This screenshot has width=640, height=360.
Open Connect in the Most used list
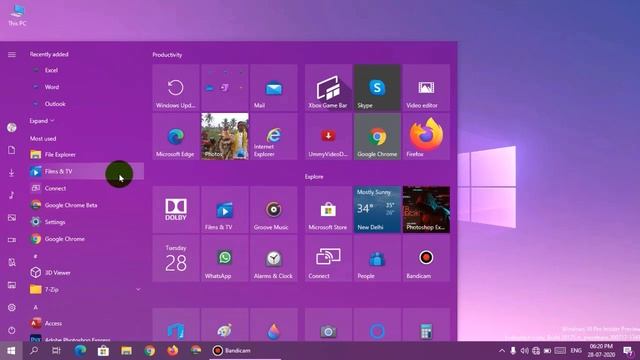point(87,188)
